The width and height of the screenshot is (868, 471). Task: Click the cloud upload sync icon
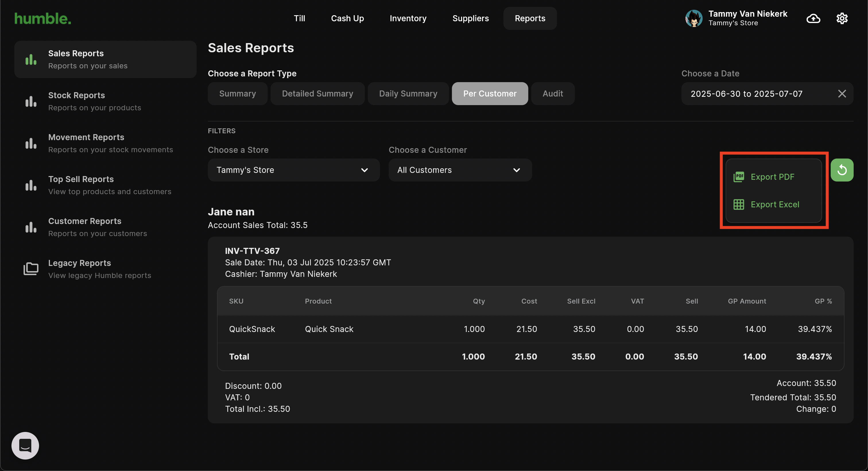(x=813, y=18)
